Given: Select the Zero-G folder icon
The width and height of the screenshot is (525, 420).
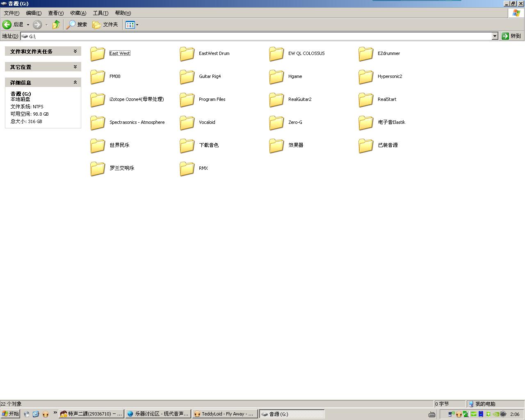Looking at the screenshot, I should tap(276, 122).
